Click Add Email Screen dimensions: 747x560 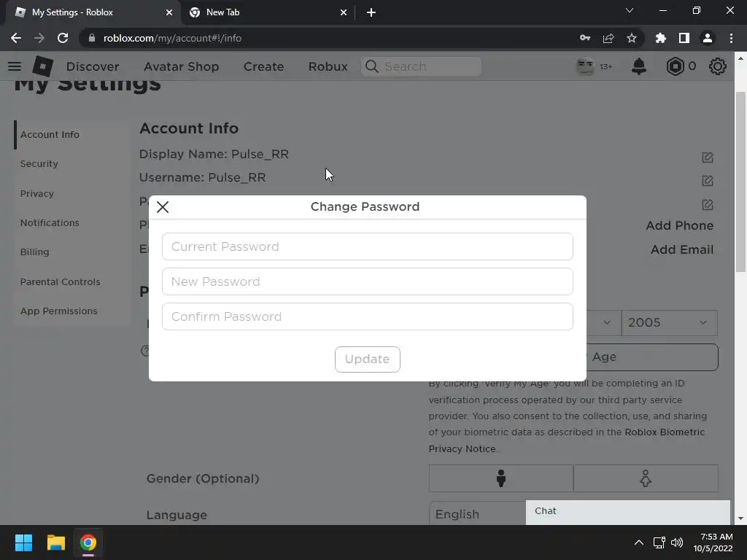tap(682, 249)
